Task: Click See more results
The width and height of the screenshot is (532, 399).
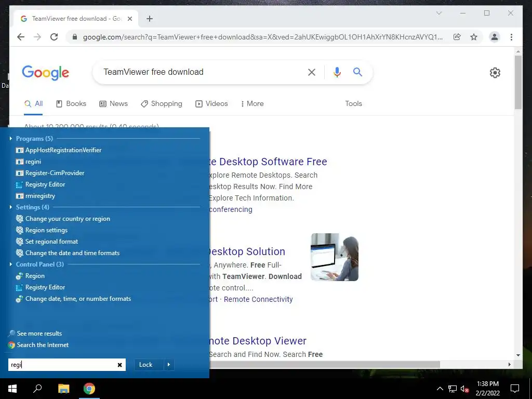Action: [x=35, y=334]
